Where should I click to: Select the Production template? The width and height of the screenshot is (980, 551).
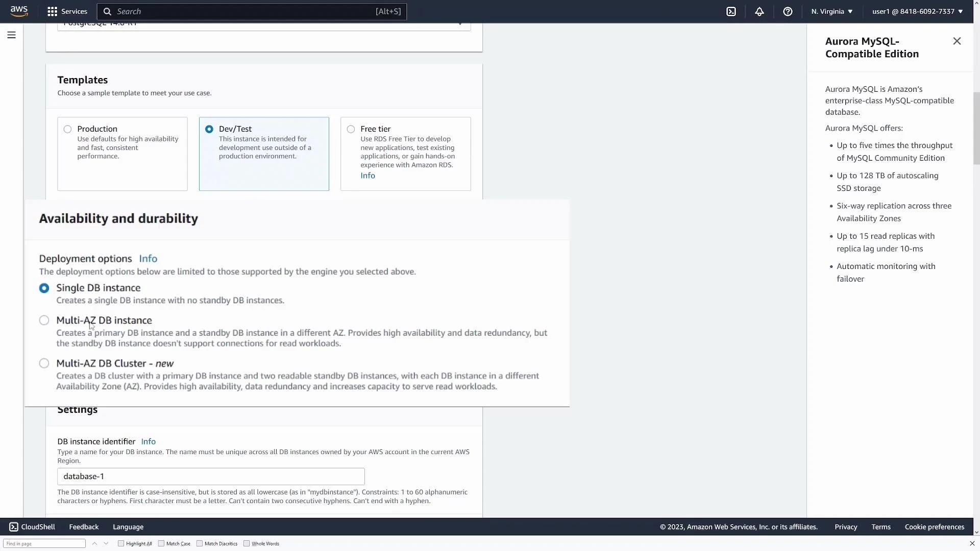point(67,129)
